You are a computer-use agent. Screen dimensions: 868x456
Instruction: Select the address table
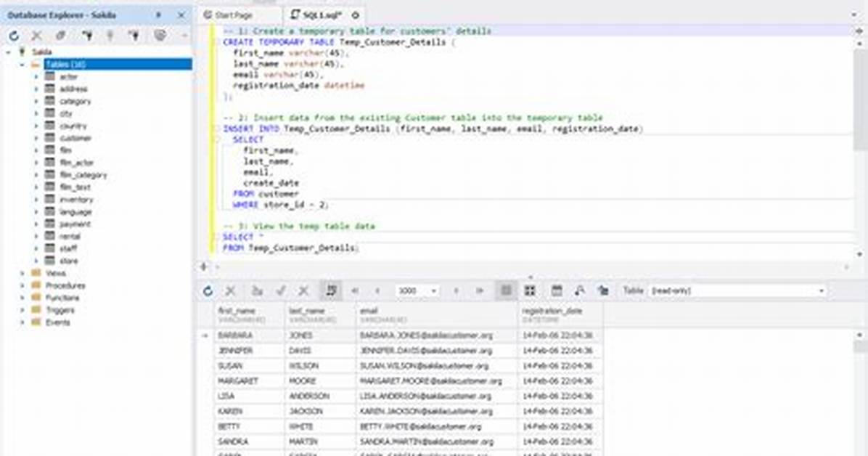(x=73, y=89)
